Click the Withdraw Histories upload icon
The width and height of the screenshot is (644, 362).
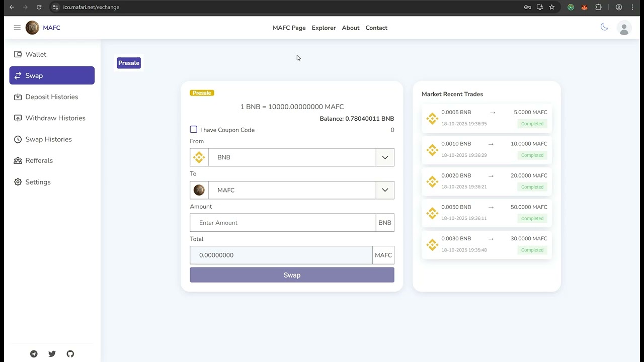tap(18, 118)
